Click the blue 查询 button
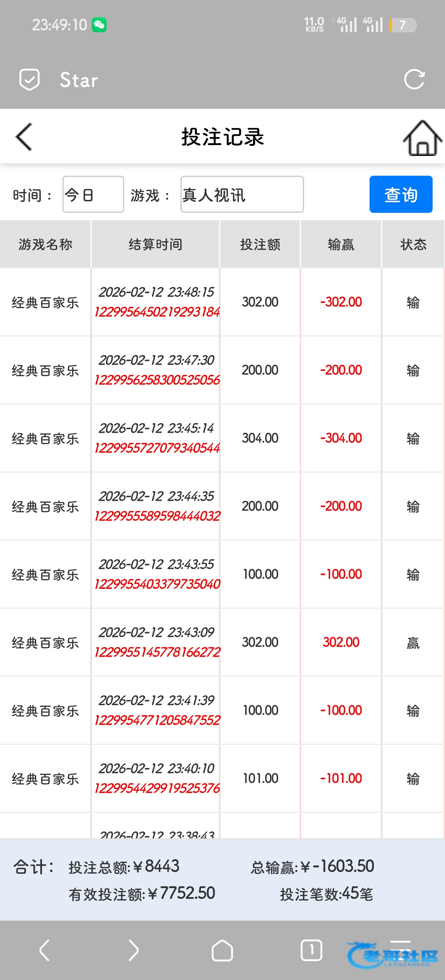Image resolution: width=445 pixels, height=980 pixels. point(400,194)
